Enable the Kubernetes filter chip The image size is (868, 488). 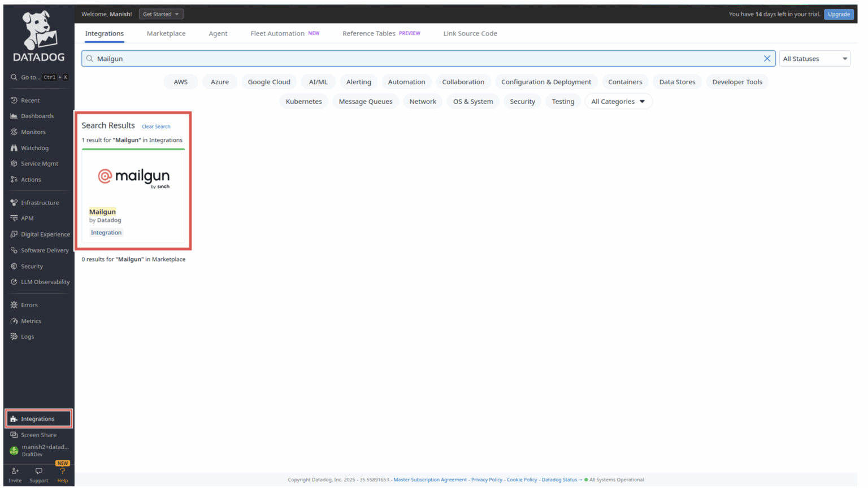tap(303, 101)
